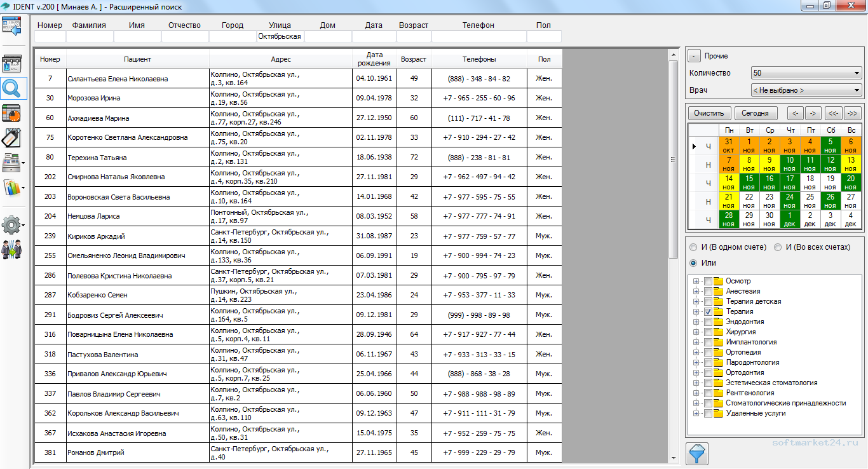
Task: Select calendar day 5 ноя
Action: 831,146
